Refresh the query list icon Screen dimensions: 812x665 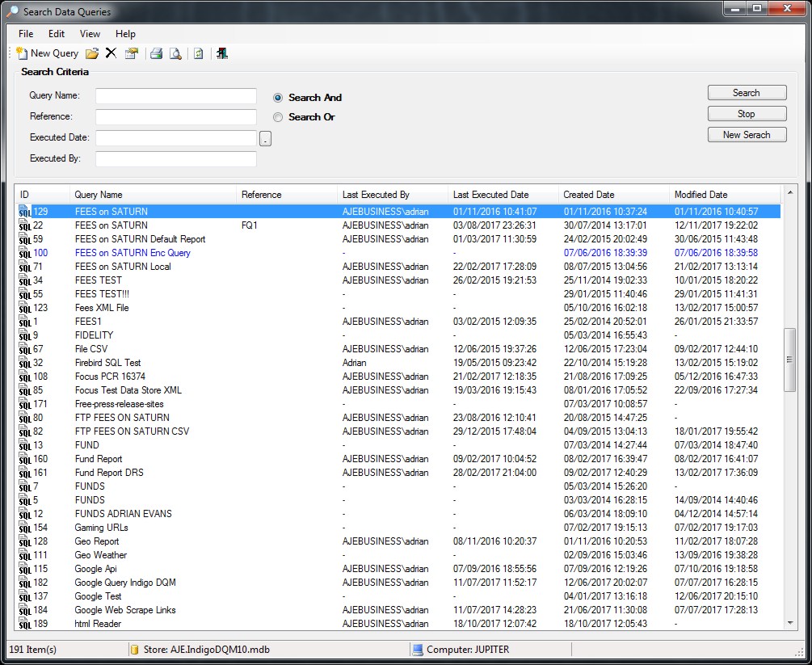[198, 53]
